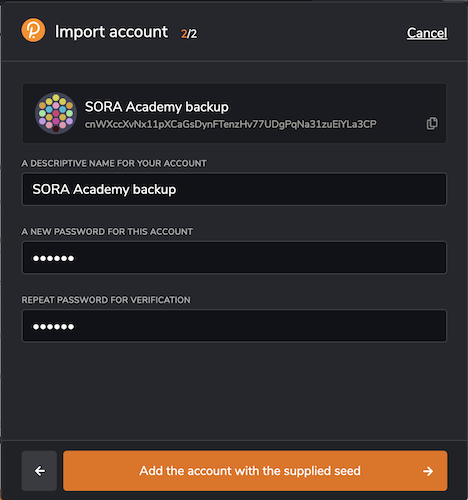Viewport: 468px width, 500px height.
Task: Click the Polkadot extension logo
Action: pos(33,30)
